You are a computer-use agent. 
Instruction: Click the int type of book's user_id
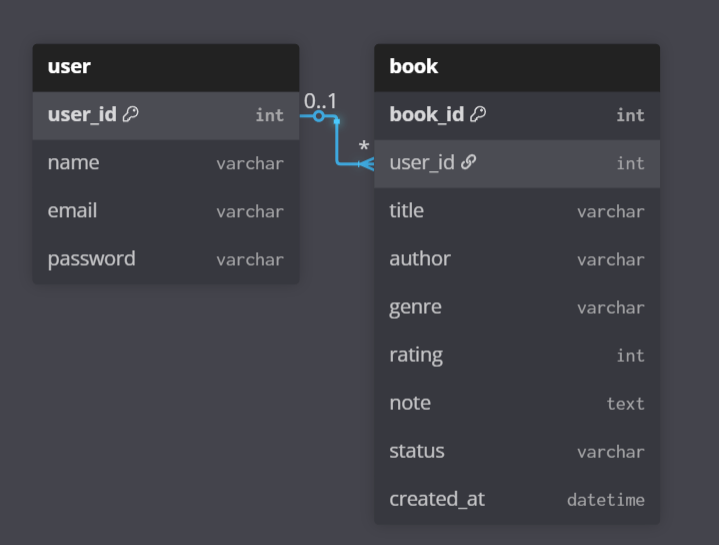pyautogui.click(x=631, y=164)
